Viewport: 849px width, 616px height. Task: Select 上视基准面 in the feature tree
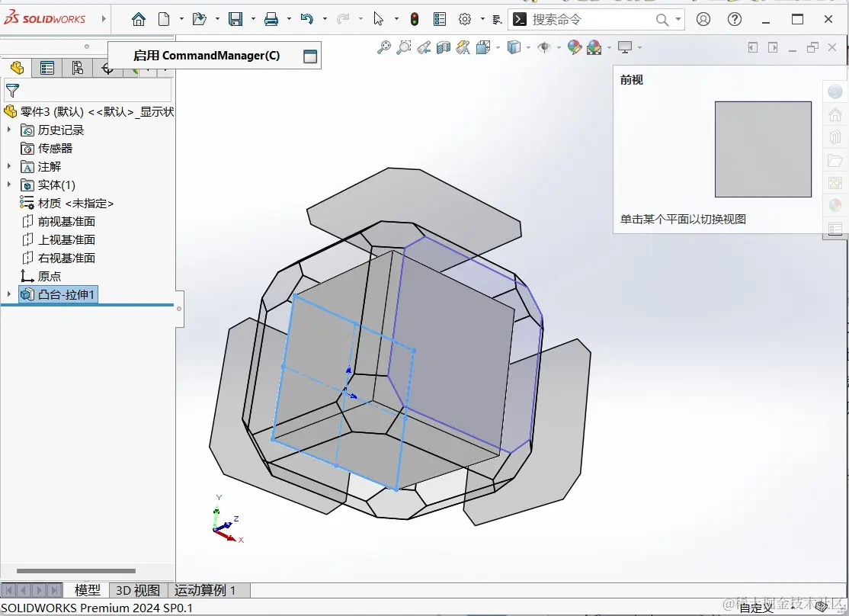coord(59,239)
